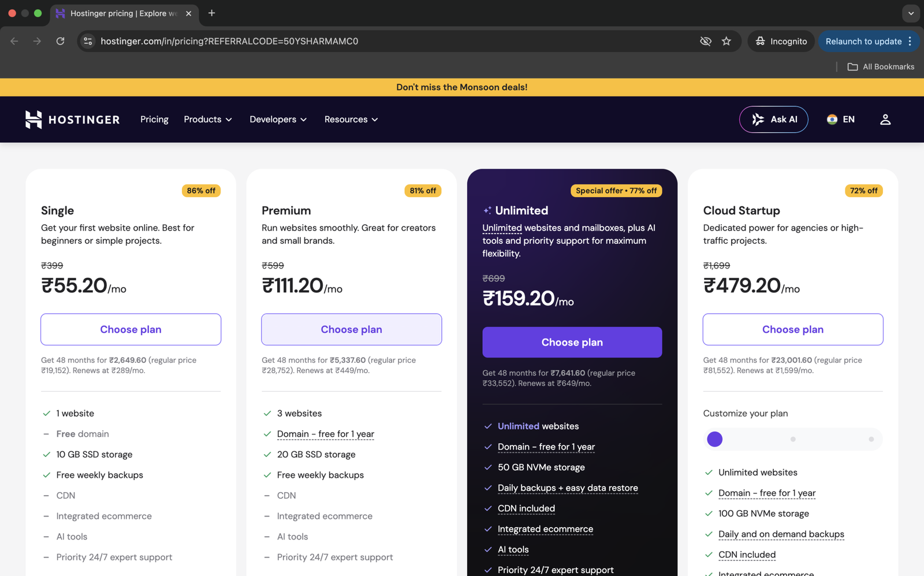Image resolution: width=924 pixels, height=576 pixels.
Task: Expand the Resources dropdown menu
Action: click(x=351, y=120)
